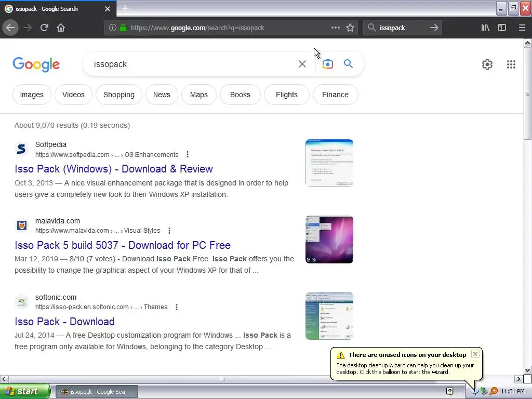Open more options for Softpedia result
532x399 pixels.
pyautogui.click(x=187, y=154)
